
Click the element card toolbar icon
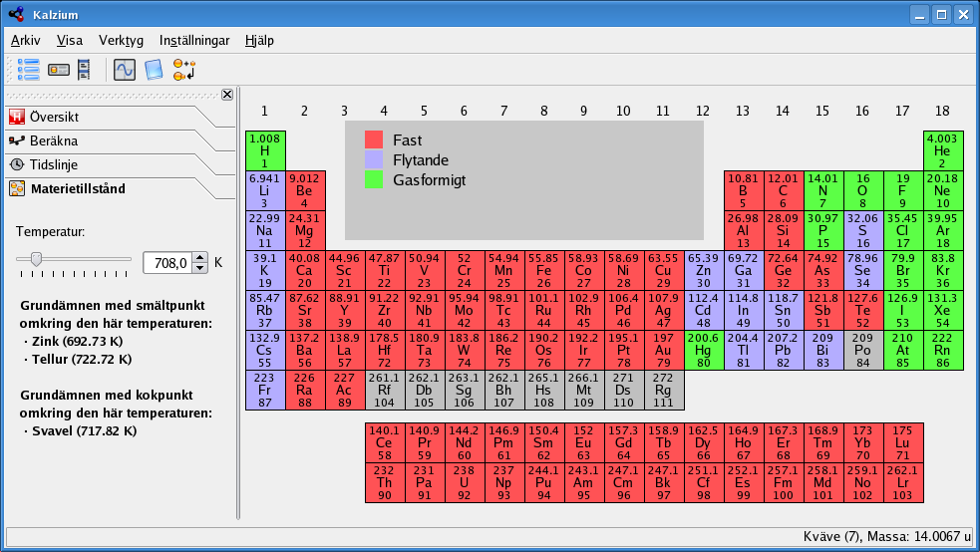tap(59, 70)
